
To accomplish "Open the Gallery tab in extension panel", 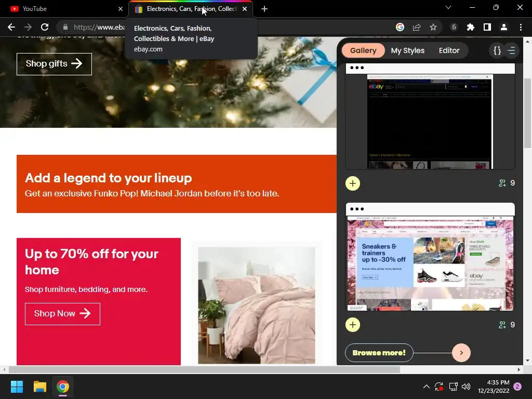I will click(363, 50).
